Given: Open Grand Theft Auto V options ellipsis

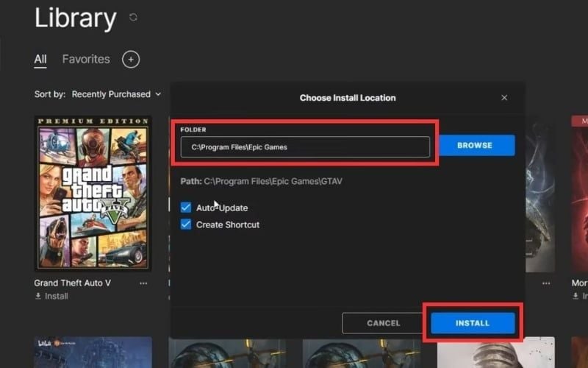Looking at the screenshot, I should (143, 283).
